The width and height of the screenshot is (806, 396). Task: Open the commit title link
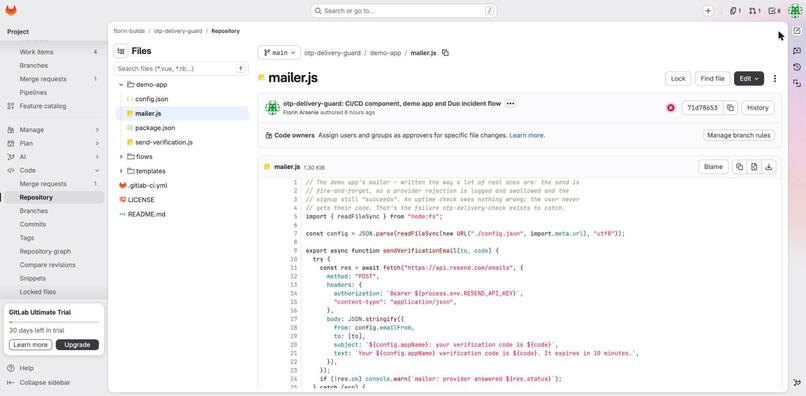[392, 103]
